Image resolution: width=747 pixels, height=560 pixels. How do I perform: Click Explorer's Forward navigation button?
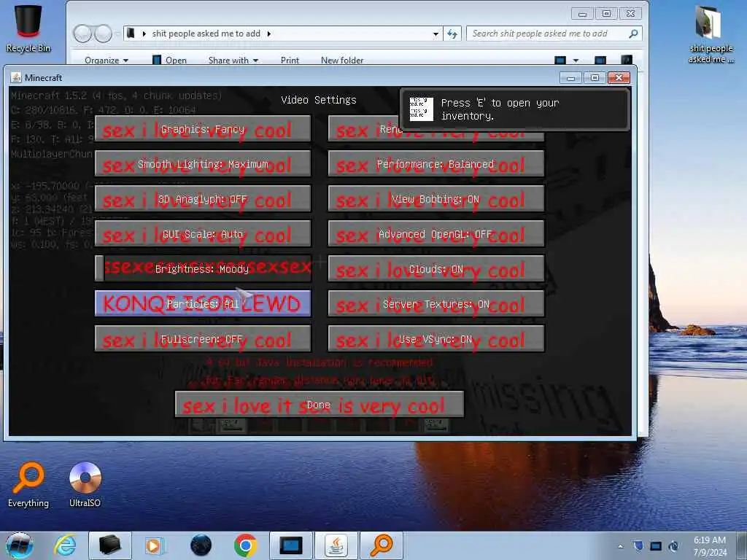tap(103, 34)
